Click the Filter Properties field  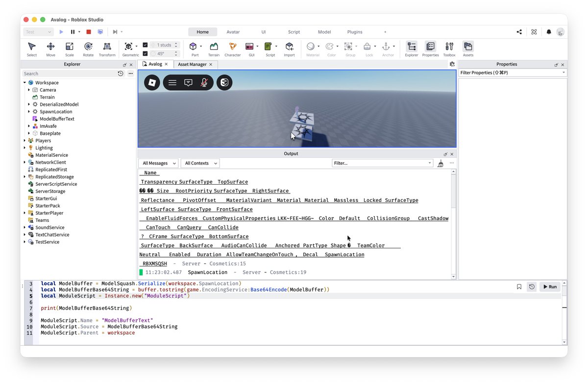click(x=513, y=72)
